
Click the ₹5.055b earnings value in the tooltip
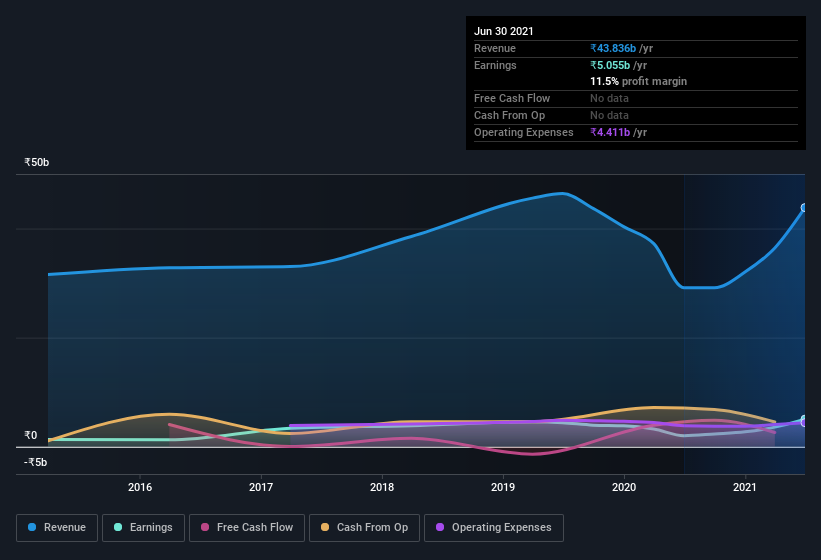(x=610, y=65)
